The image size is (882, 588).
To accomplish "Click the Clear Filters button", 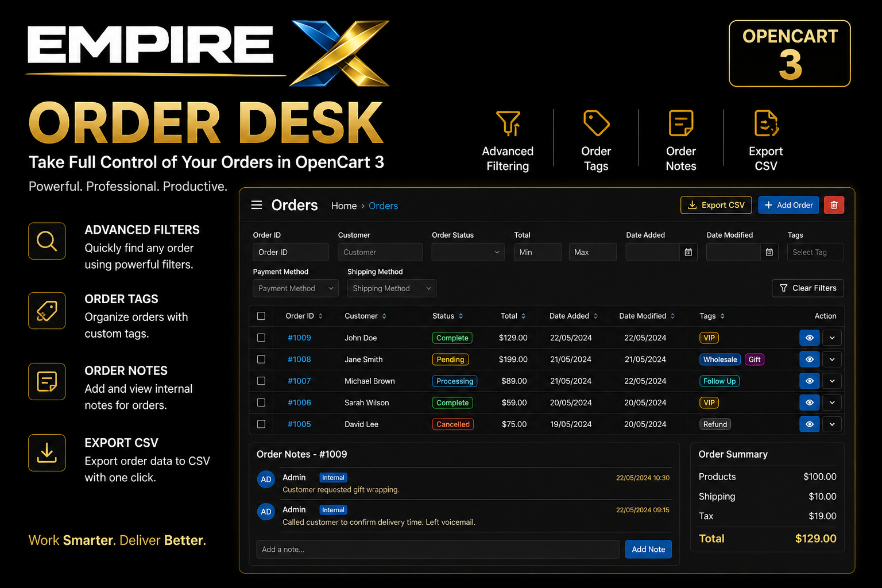I will [x=808, y=288].
